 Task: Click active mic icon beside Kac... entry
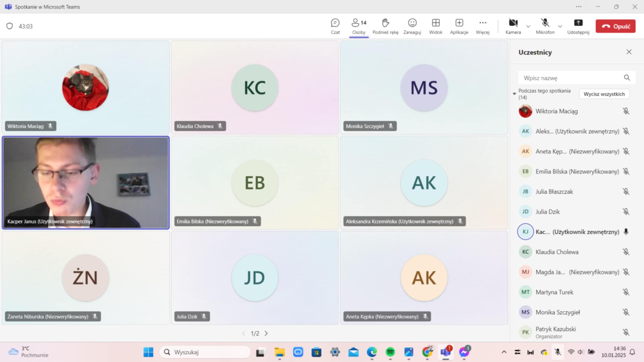point(626,232)
